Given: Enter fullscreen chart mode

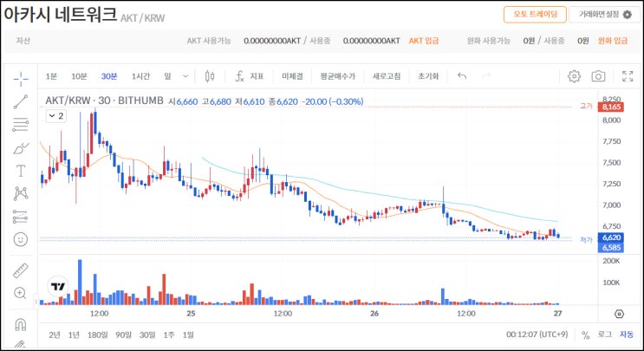Looking at the screenshot, I should (628, 76).
